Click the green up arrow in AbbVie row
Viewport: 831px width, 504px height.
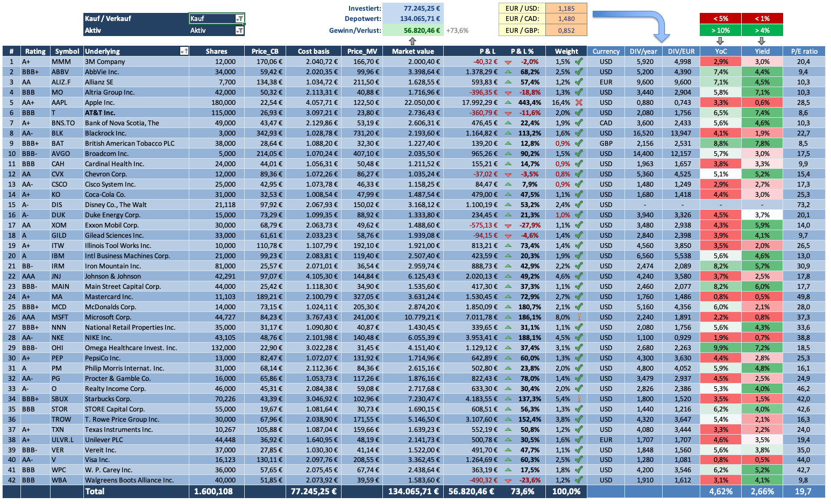tap(508, 72)
